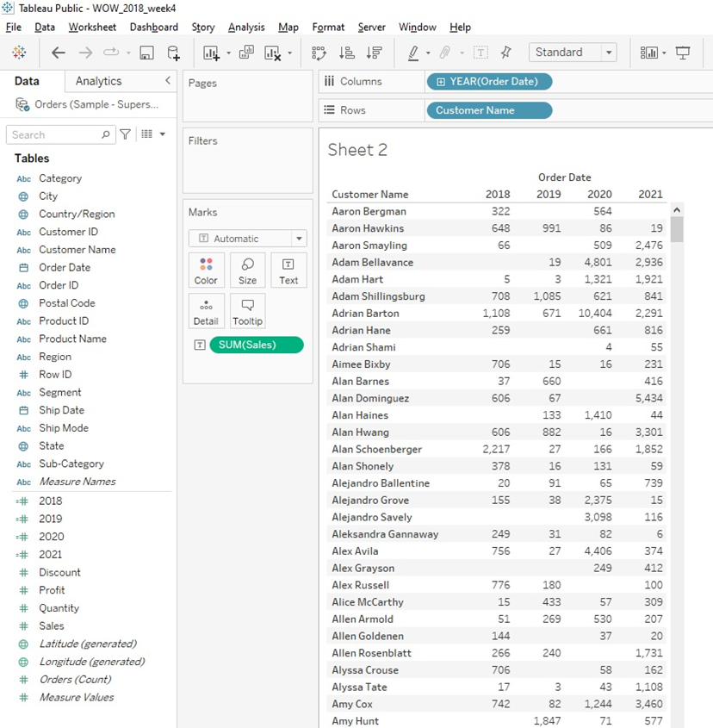Click the vertical scrollbar thumb of the table
Image resolution: width=713 pixels, height=728 pixels.
tap(677, 229)
